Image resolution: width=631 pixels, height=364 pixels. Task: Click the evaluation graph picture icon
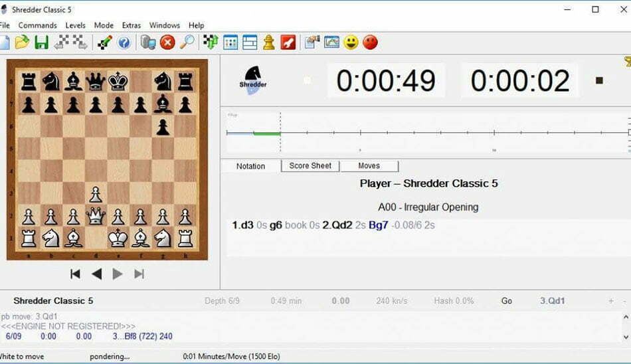click(331, 43)
